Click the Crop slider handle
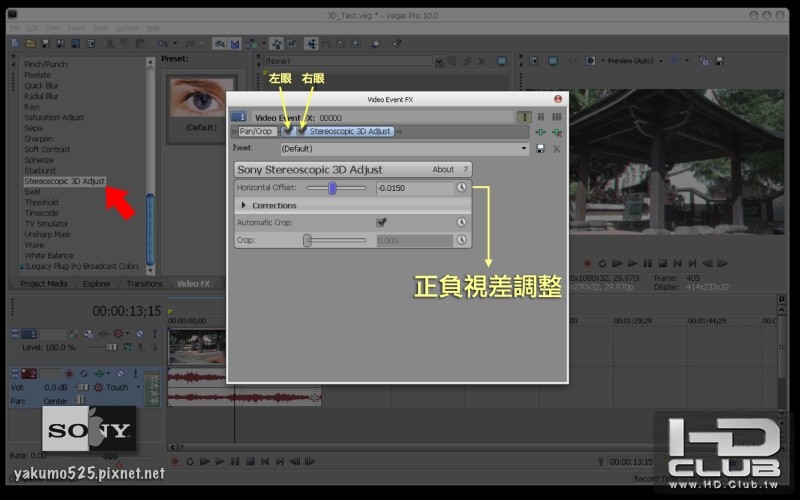The height and width of the screenshot is (500, 800). pos(307,240)
